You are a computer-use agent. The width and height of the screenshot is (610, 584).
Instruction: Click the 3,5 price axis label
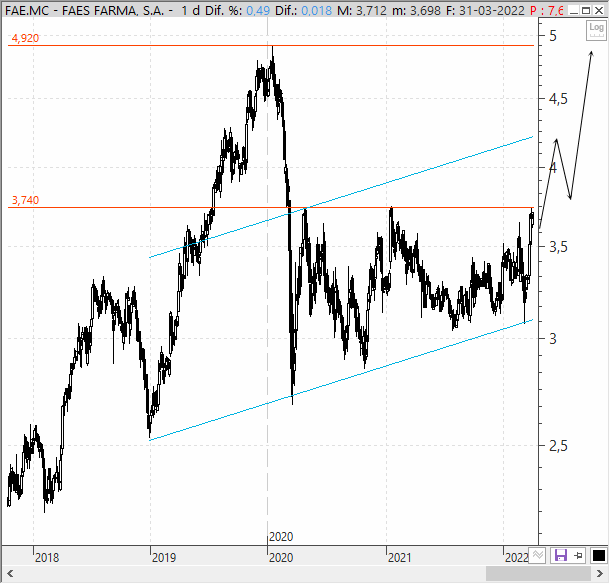pos(558,247)
